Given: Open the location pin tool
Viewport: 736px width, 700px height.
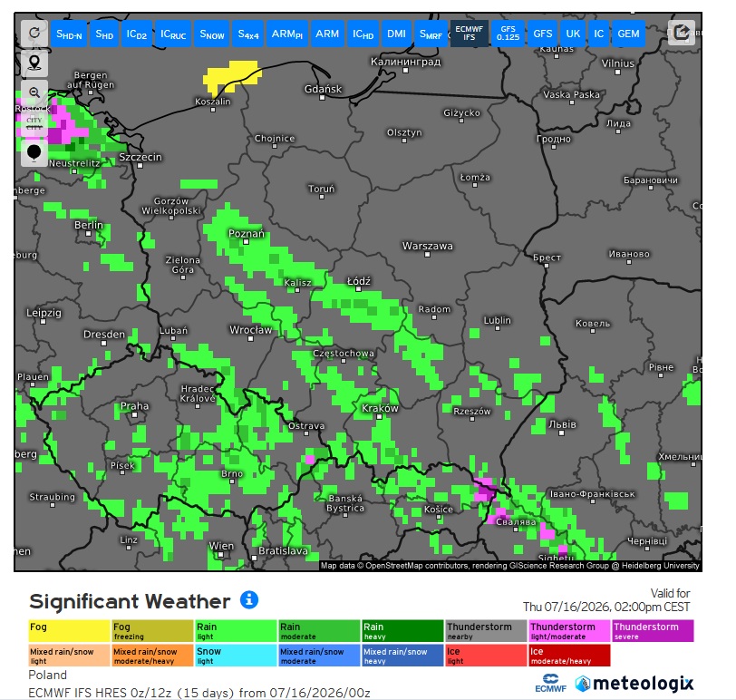Looking at the screenshot, I should [x=34, y=63].
